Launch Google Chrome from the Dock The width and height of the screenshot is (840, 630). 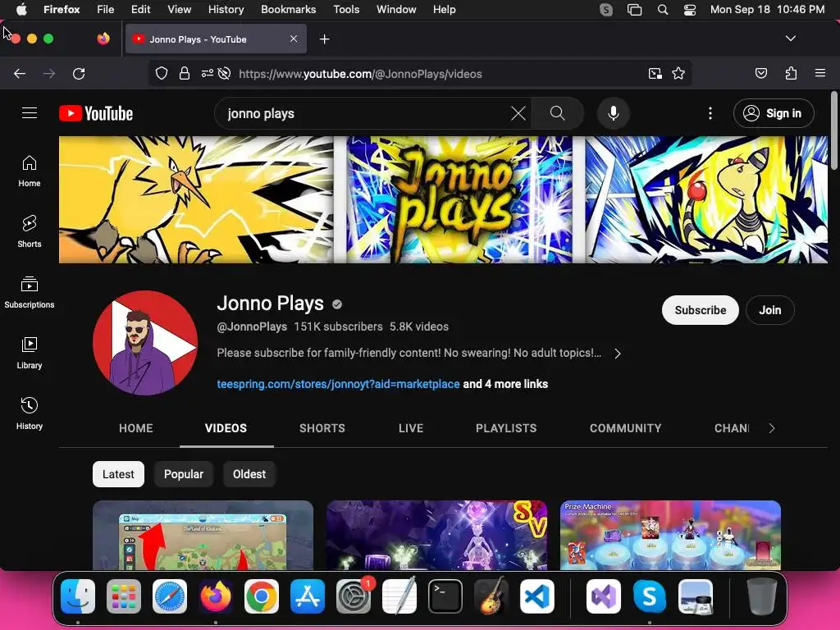coord(262,596)
